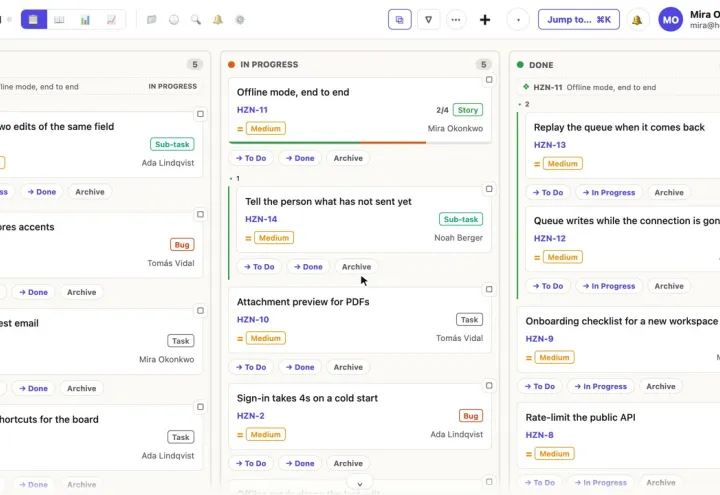
Task: Move HZN-14 card to To Do
Action: point(259,267)
